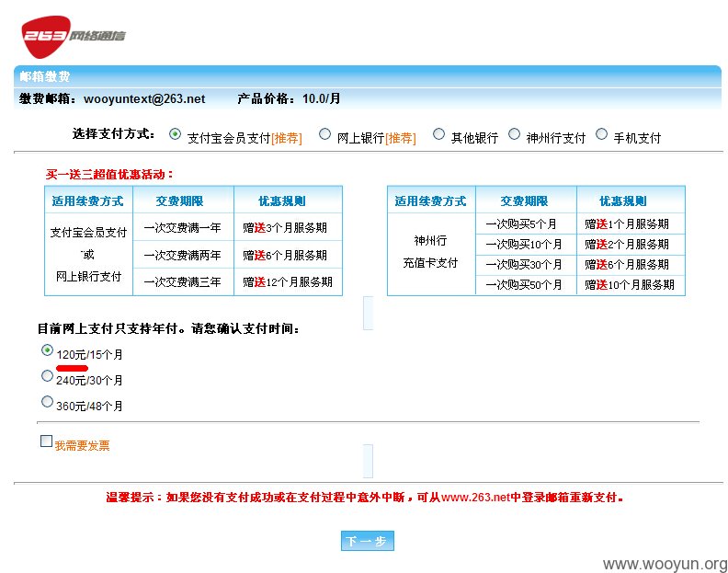This screenshot has width=728, height=573.
Task: Click the 一次交费满一年 table cell
Action: click(184, 227)
